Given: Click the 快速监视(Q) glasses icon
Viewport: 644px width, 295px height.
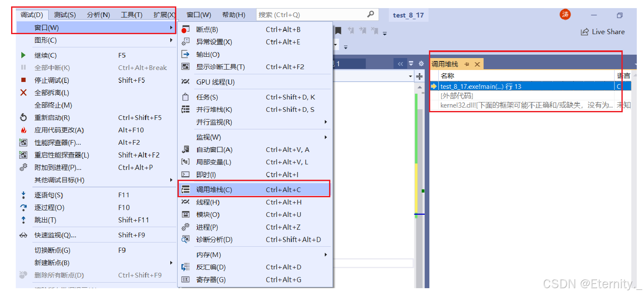Looking at the screenshot, I should tap(23, 235).
